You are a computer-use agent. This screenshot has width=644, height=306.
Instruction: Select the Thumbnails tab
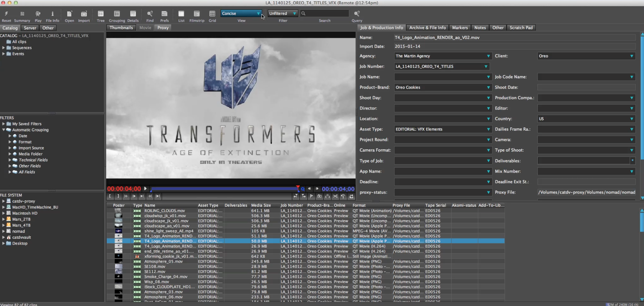(121, 28)
